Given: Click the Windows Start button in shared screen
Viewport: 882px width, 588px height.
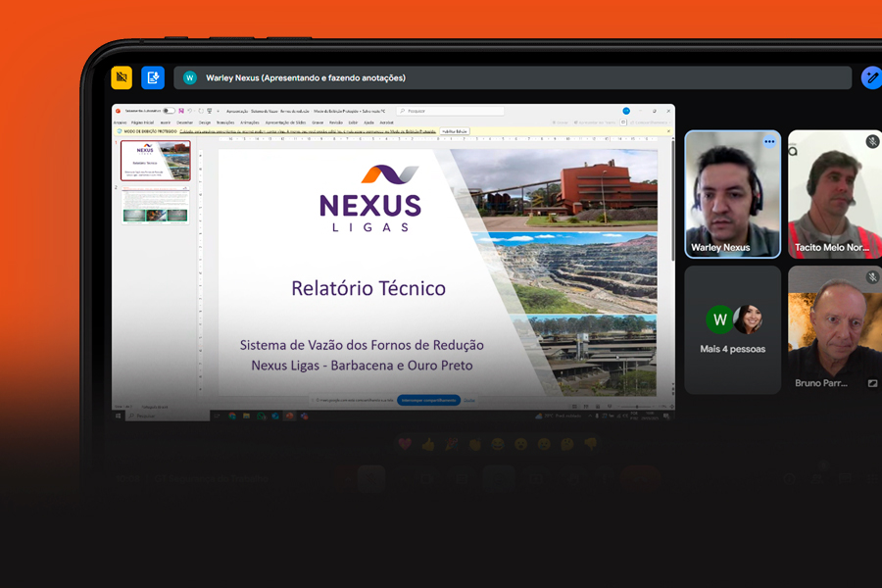Looking at the screenshot, I should (x=119, y=416).
